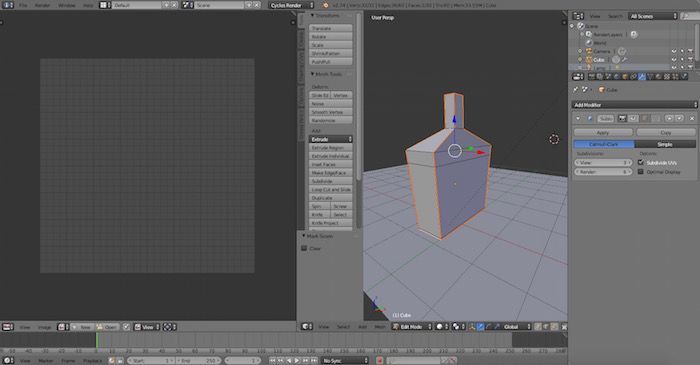This screenshot has height=365, width=700.
Task: Click Make Edge/Face button
Action: (331, 173)
